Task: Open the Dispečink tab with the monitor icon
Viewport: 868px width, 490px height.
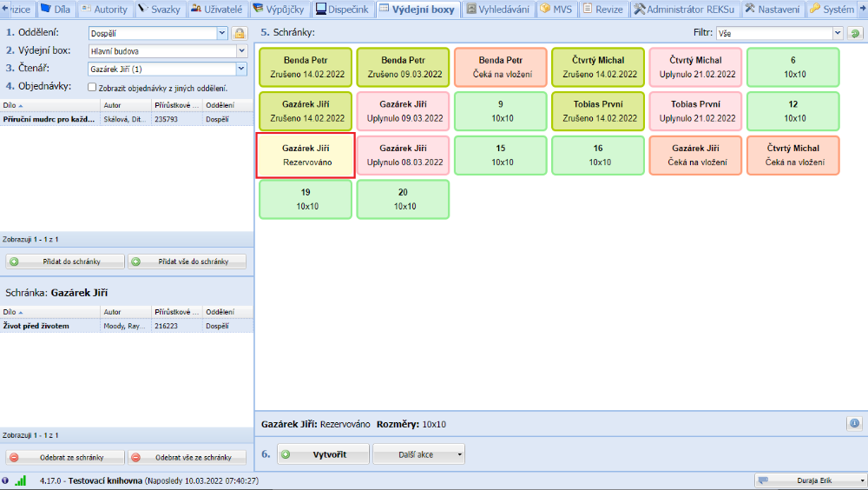Action: pyautogui.click(x=342, y=10)
